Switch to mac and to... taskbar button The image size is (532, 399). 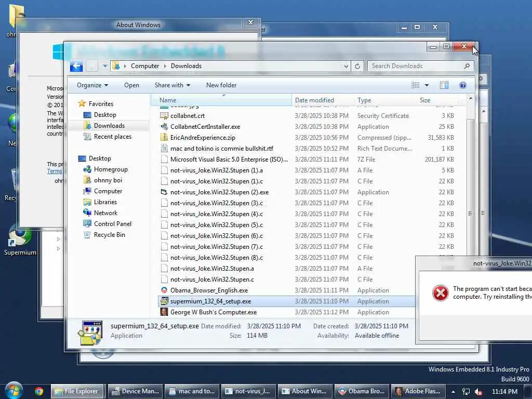point(192,391)
